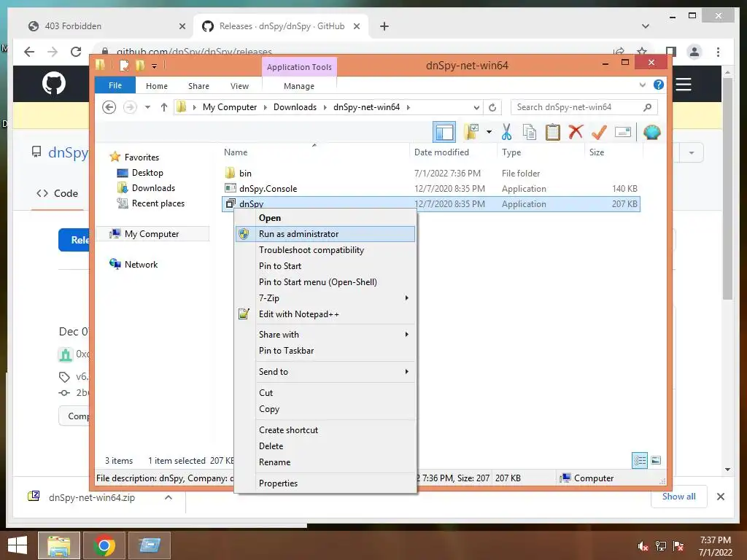747x560 pixels.
Task: Click the orange checkmark Properties icon
Action: pyautogui.click(x=599, y=132)
